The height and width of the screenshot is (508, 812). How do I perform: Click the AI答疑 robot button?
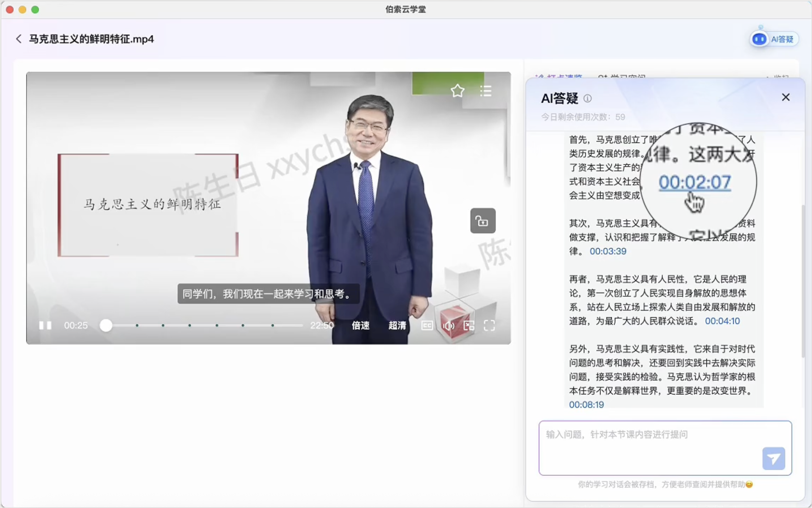(x=773, y=39)
